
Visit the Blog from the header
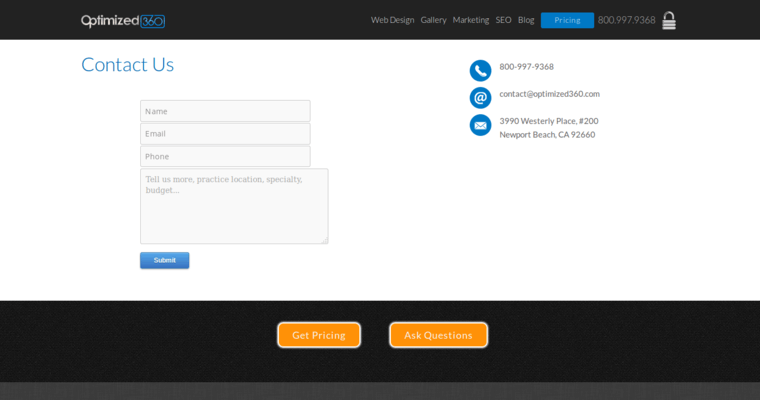[x=526, y=20]
